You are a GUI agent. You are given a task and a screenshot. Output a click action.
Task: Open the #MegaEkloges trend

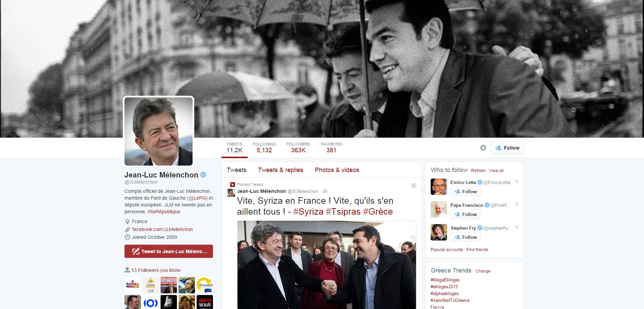(x=445, y=280)
